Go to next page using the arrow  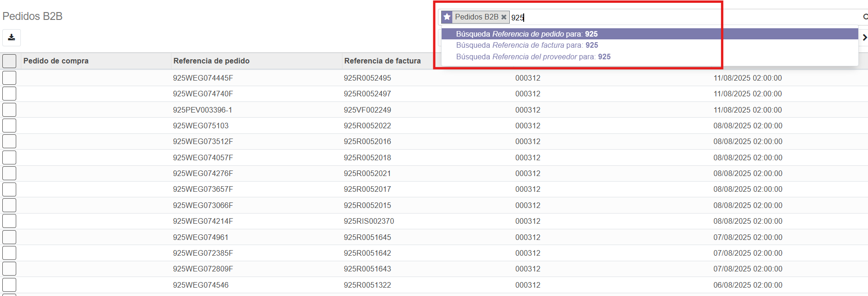(864, 38)
